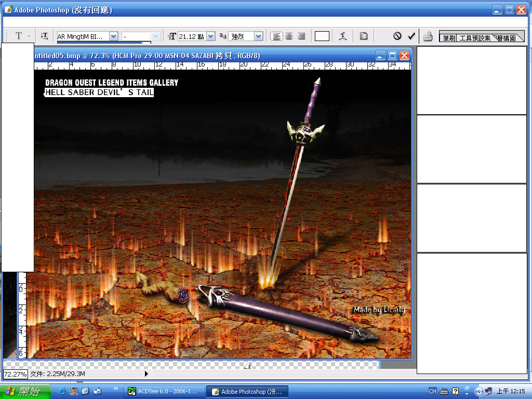Click the left align text icon
532x399 pixels.
[277, 36]
